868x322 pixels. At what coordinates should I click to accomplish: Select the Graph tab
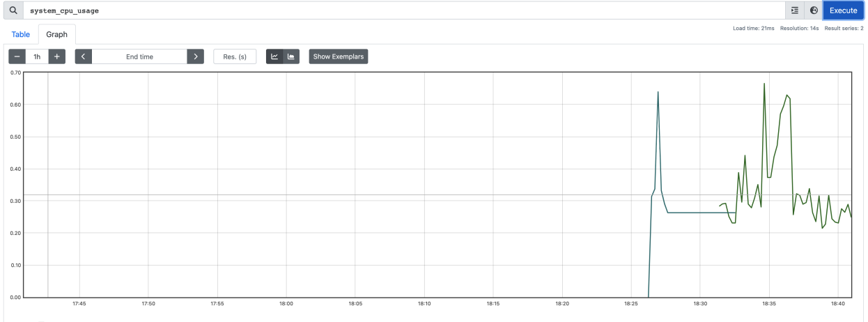57,34
